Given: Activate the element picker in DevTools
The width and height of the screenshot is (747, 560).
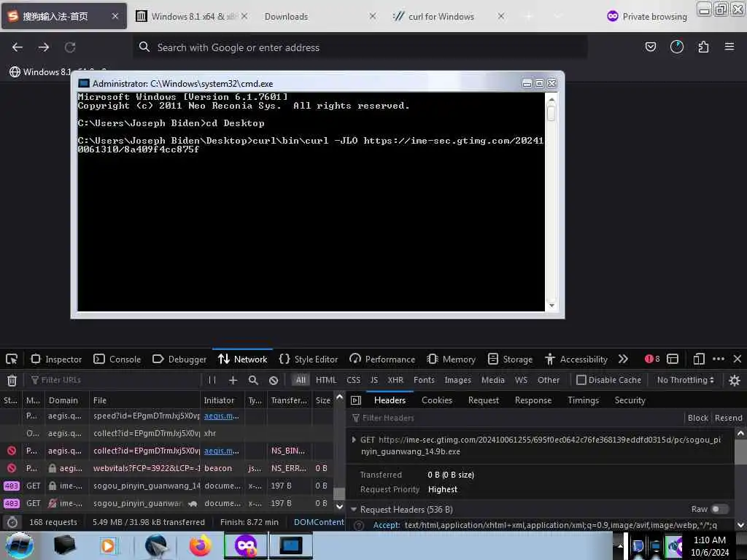Looking at the screenshot, I should coord(12,359).
